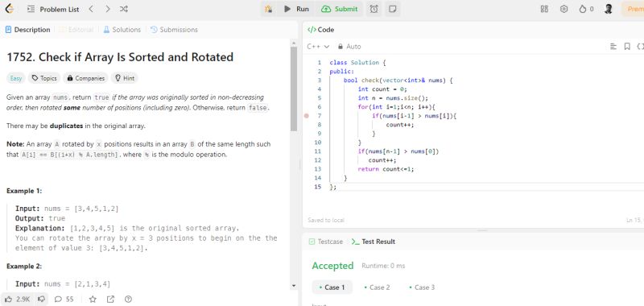Open the layout grid icon in header
Screen dimensions: 644x306
click(544, 9)
